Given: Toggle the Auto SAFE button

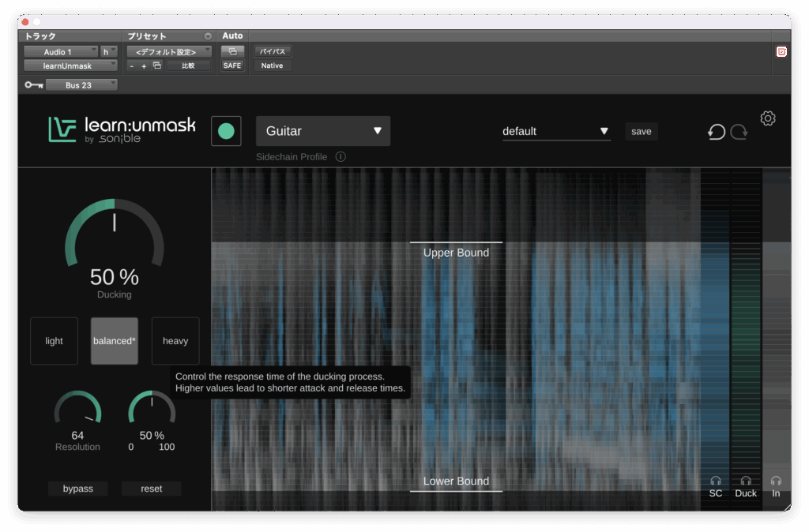Looking at the screenshot, I should click(x=232, y=66).
